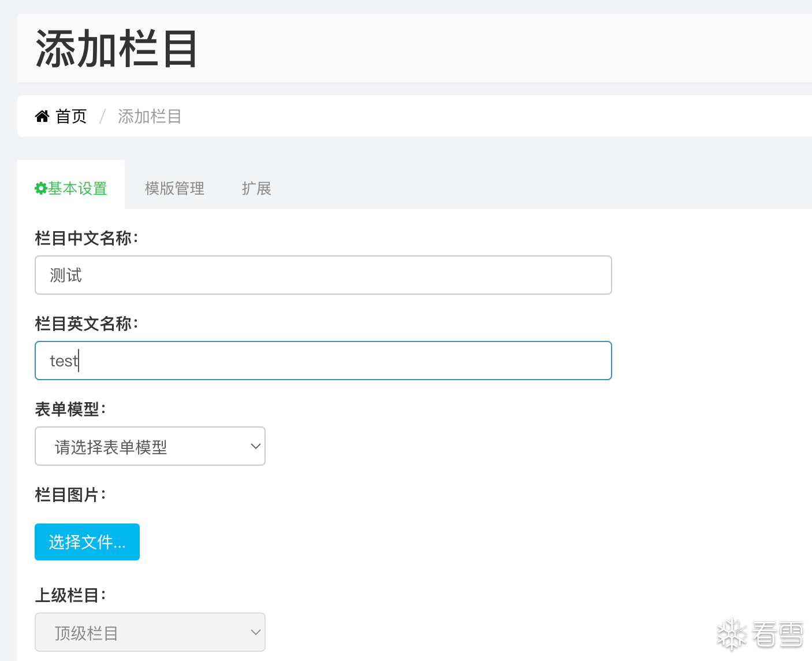Viewport: 812px width, 661px height.
Task: Click the 栏目图片 label text
Action: point(70,495)
